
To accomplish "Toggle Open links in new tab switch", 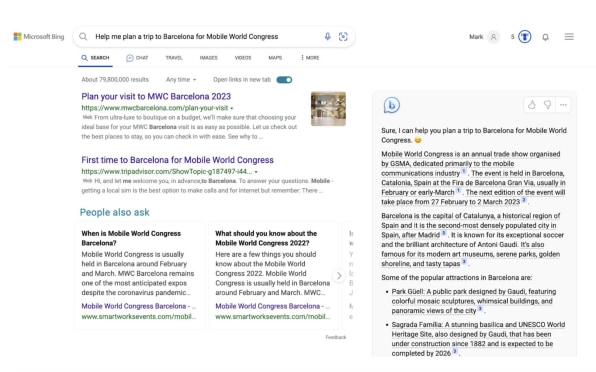I will (x=284, y=80).
